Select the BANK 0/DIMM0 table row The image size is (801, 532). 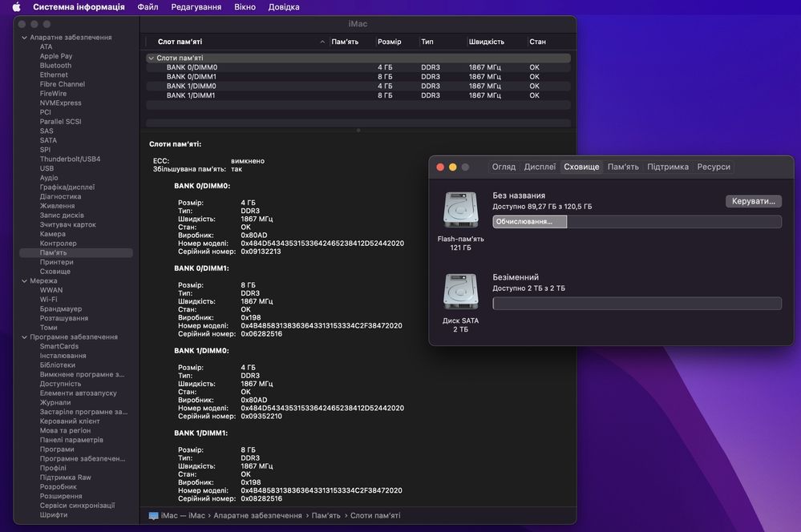(358, 67)
